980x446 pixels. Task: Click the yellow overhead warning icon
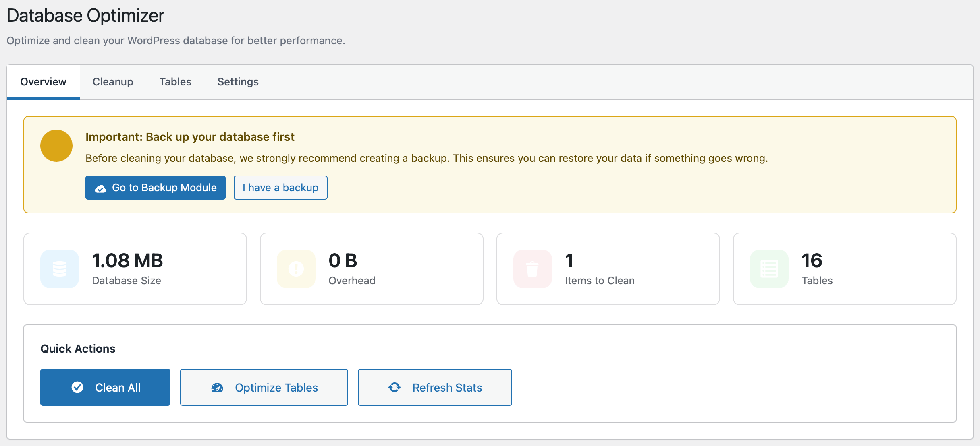pyautogui.click(x=296, y=268)
